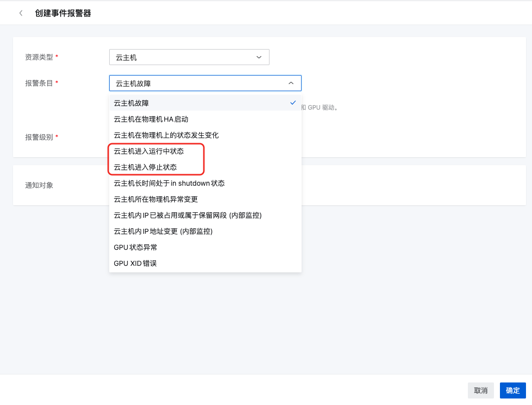Viewport: 532px width, 405px height.
Task: Pick the 云主机进入停止状态 option
Action: (205, 167)
